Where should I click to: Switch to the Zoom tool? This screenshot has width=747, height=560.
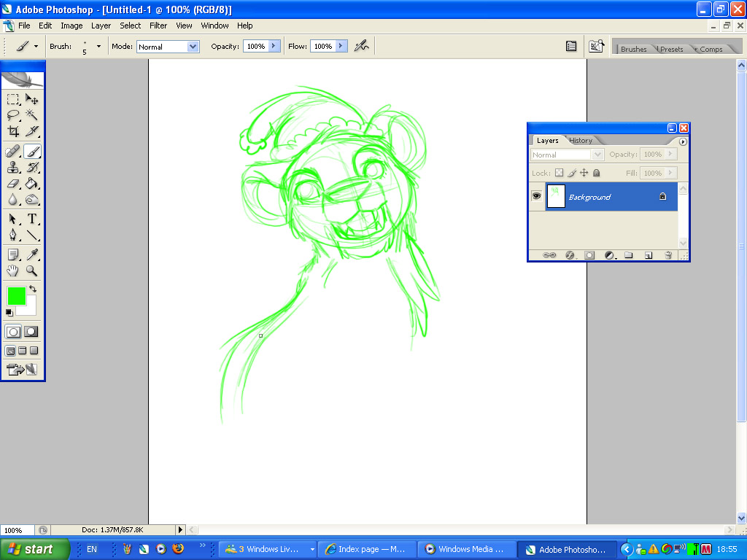coord(32,271)
